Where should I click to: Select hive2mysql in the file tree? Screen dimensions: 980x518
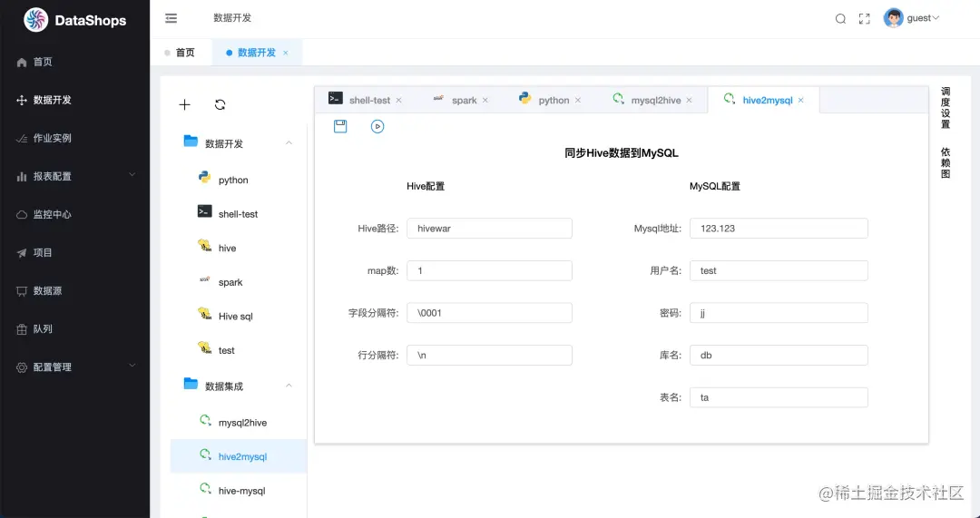coord(238,456)
